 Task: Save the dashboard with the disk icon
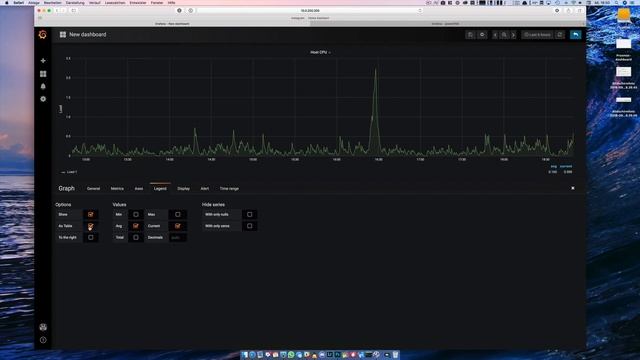pos(470,35)
